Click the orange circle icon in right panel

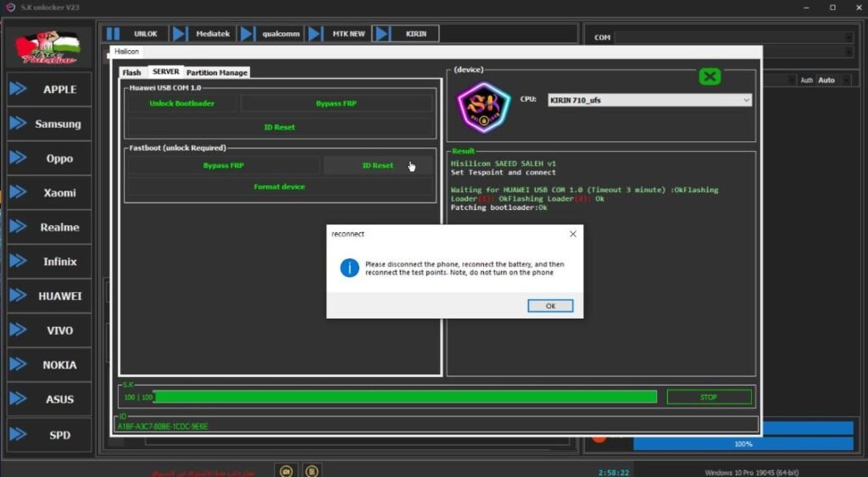point(599,437)
